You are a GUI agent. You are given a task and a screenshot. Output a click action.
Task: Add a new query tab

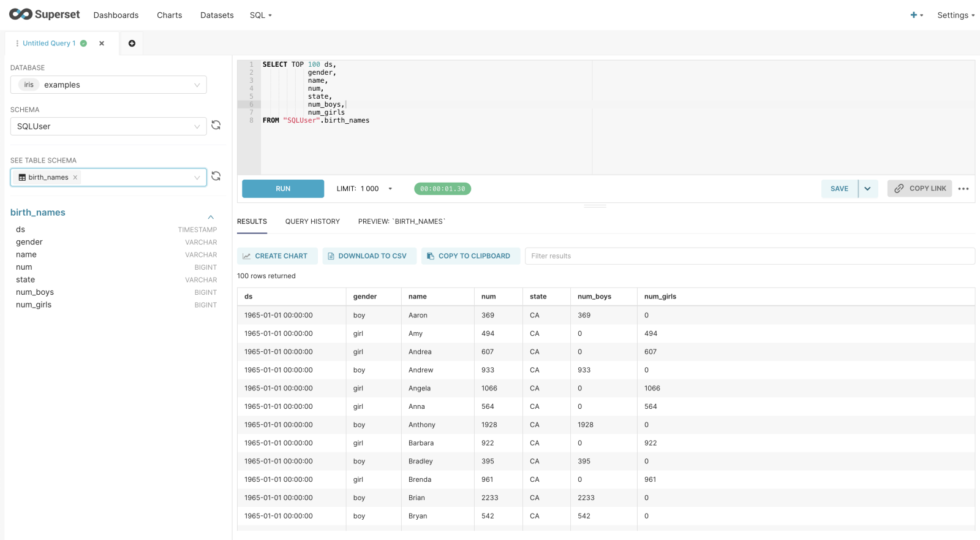(132, 44)
